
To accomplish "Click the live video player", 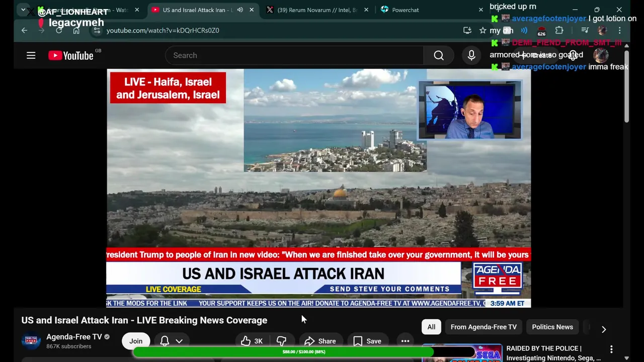I will 318,188.
